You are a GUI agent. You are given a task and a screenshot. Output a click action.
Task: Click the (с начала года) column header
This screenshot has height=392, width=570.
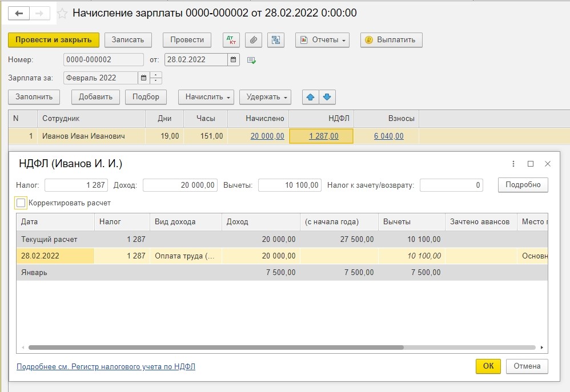(339, 221)
